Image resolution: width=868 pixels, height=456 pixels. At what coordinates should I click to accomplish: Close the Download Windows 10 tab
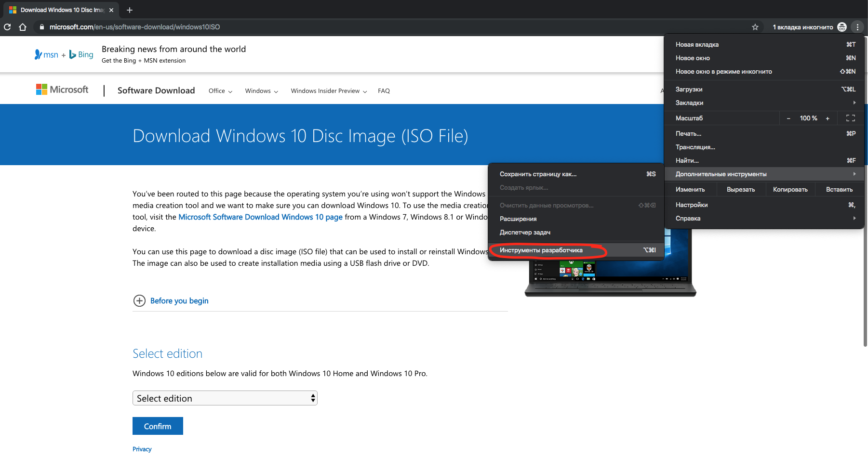[x=111, y=10]
